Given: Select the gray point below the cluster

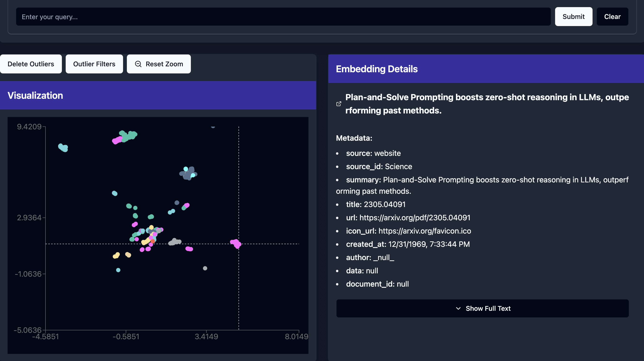Looking at the screenshot, I should coord(205,268).
